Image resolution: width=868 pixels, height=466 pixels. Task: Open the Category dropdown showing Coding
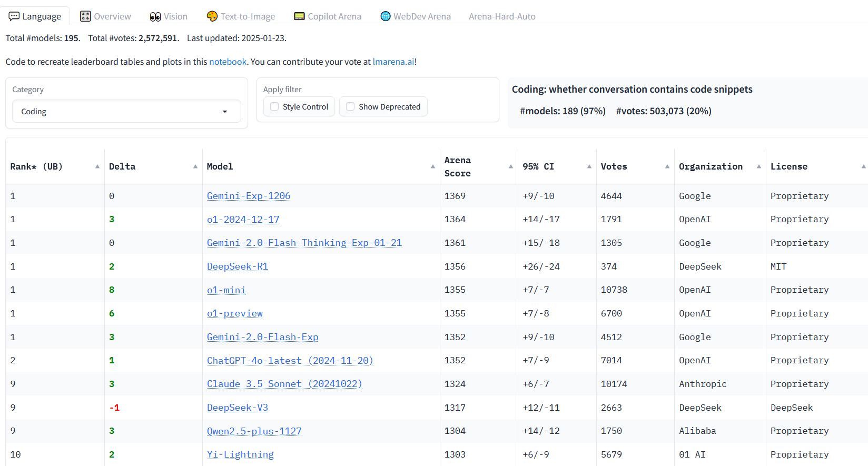[126, 111]
